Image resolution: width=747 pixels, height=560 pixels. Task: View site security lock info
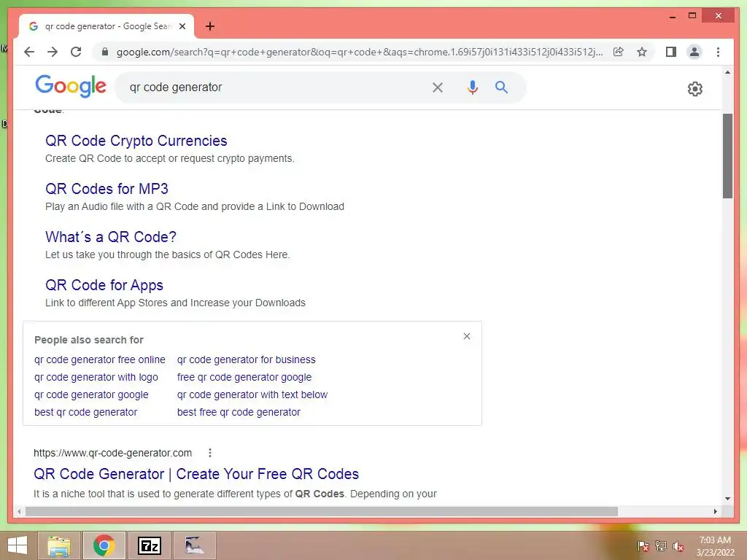[105, 52]
